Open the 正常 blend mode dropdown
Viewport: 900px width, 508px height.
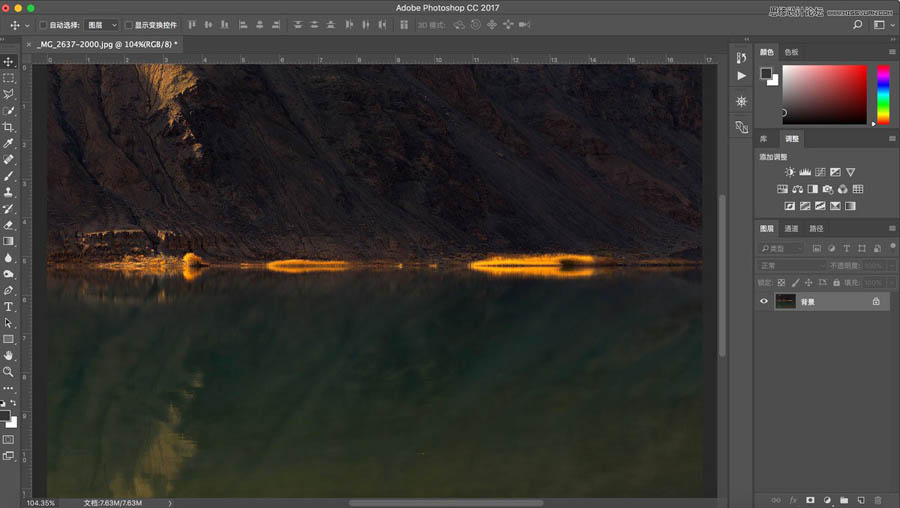tap(790, 266)
